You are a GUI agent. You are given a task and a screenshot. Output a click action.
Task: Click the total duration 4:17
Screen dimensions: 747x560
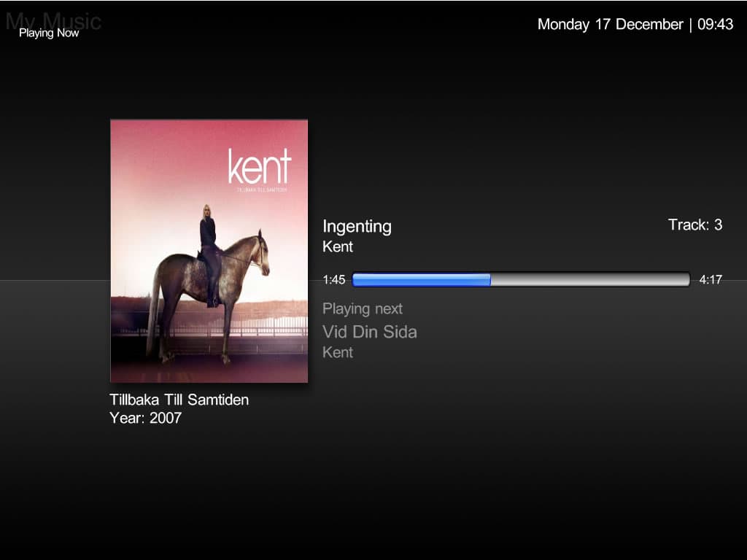pyautogui.click(x=711, y=279)
